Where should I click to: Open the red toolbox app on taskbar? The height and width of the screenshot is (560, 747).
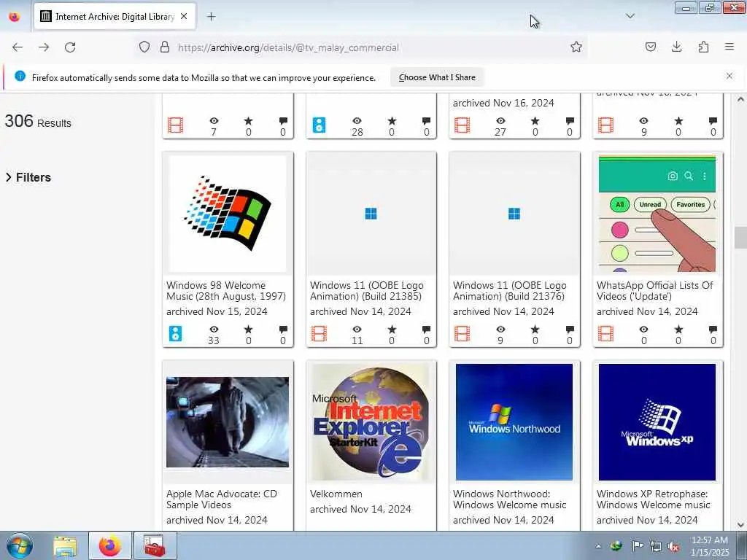pos(155,545)
